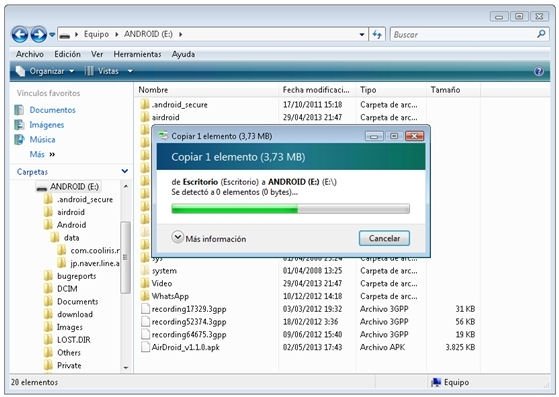This screenshot has height=397, width=559.
Task: Select Equipo in the address breadcrumb
Action: 96,34
